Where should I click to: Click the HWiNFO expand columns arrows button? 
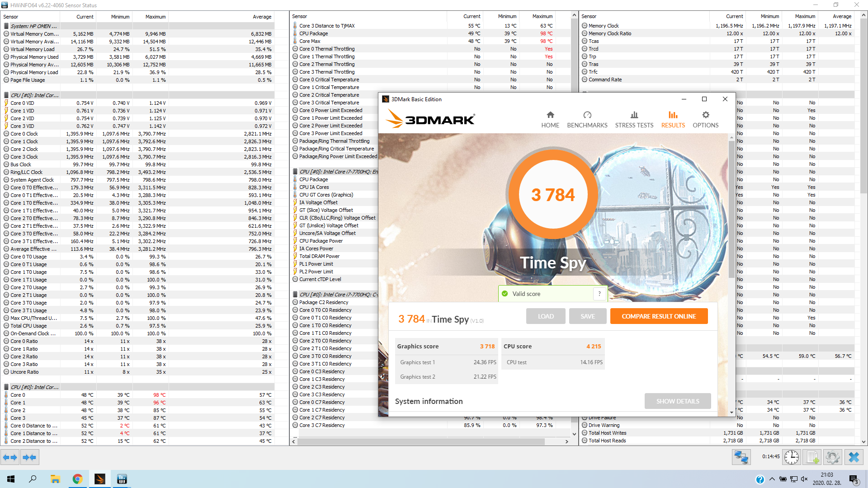[x=10, y=457]
